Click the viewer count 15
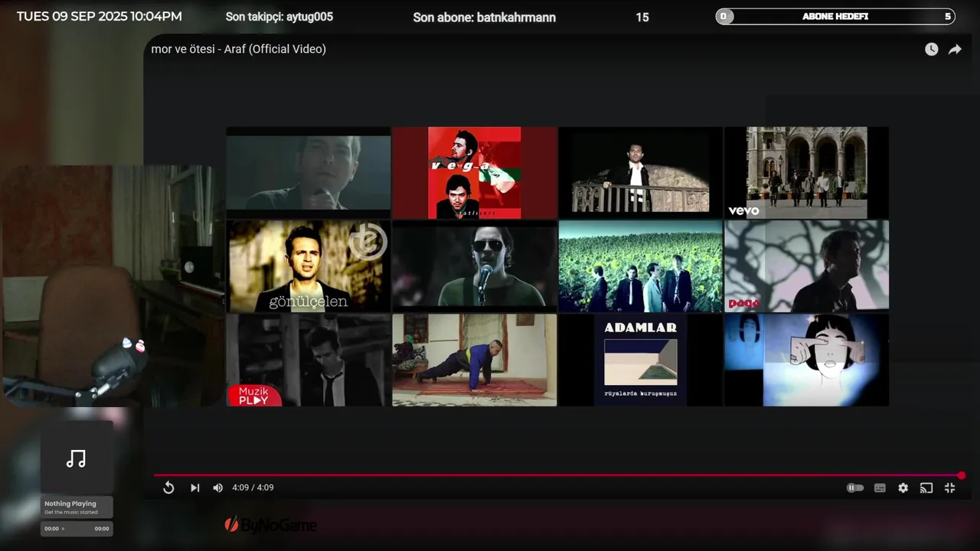The width and height of the screenshot is (980, 551). coord(642,17)
